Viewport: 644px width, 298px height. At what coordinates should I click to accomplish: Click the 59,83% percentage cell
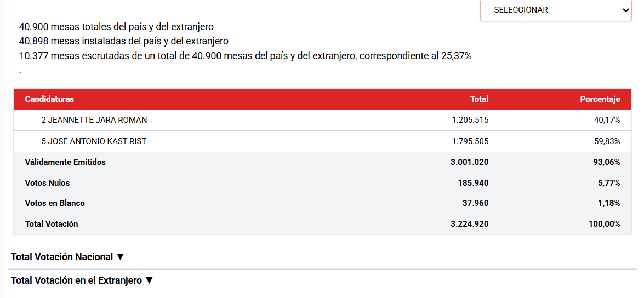point(607,141)
